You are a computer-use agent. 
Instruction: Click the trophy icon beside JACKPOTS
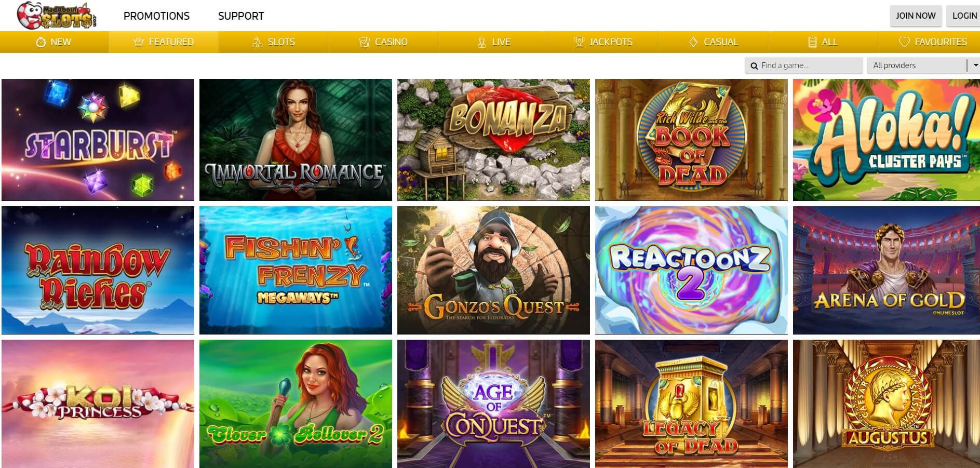579,42
